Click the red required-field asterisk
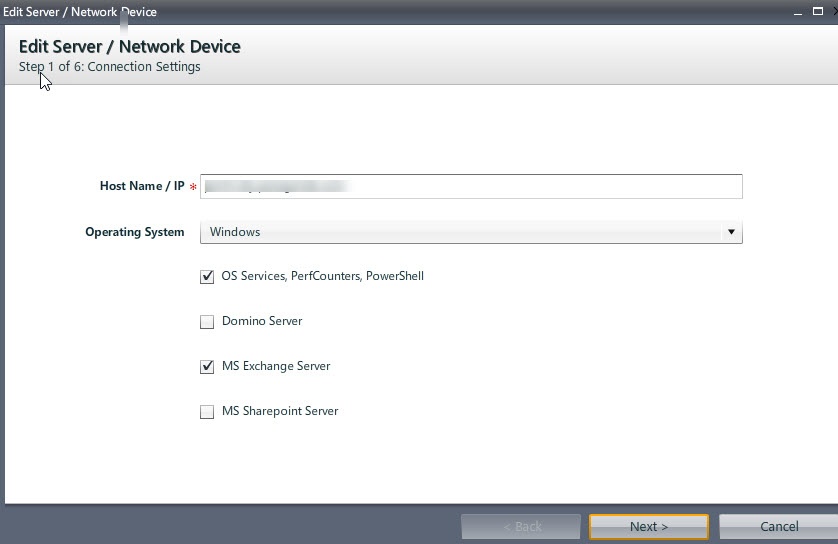 (192, 187)
